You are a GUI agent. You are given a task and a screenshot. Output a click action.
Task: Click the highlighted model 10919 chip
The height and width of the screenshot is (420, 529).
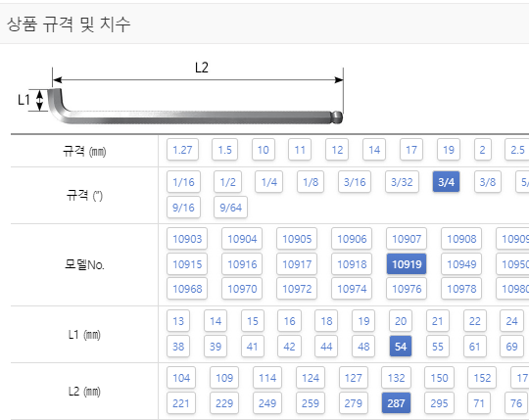(407, 264)
